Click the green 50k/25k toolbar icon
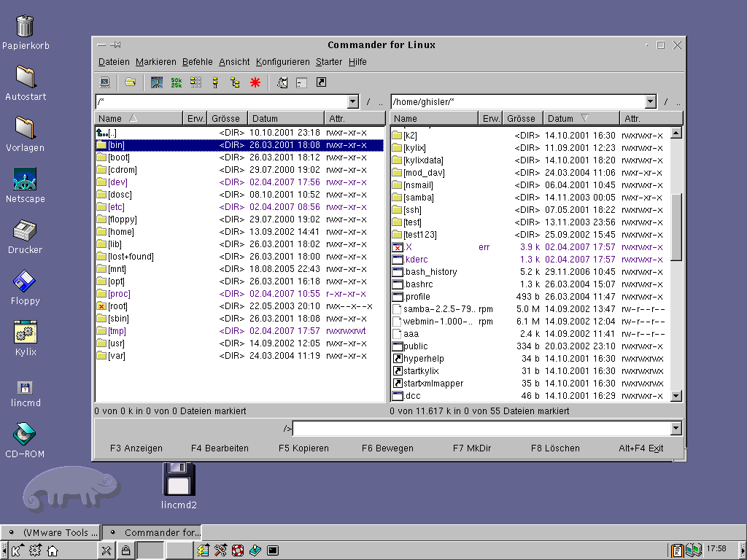 [177, 82]
